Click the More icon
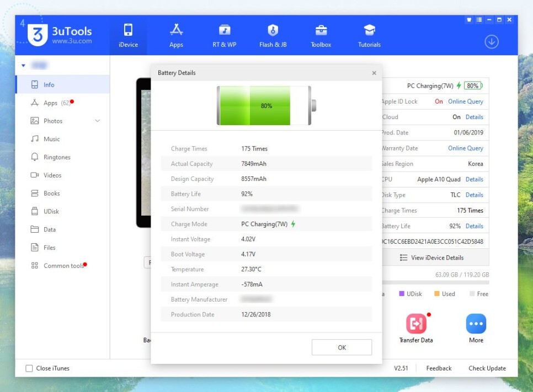This screenshot has width=533, height=392. (x=476, y=324)
